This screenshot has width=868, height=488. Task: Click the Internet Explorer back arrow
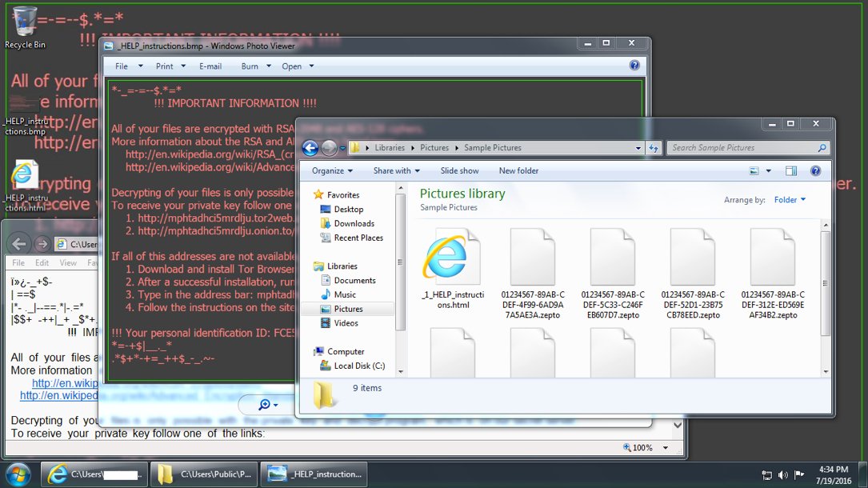click(19, 244)
